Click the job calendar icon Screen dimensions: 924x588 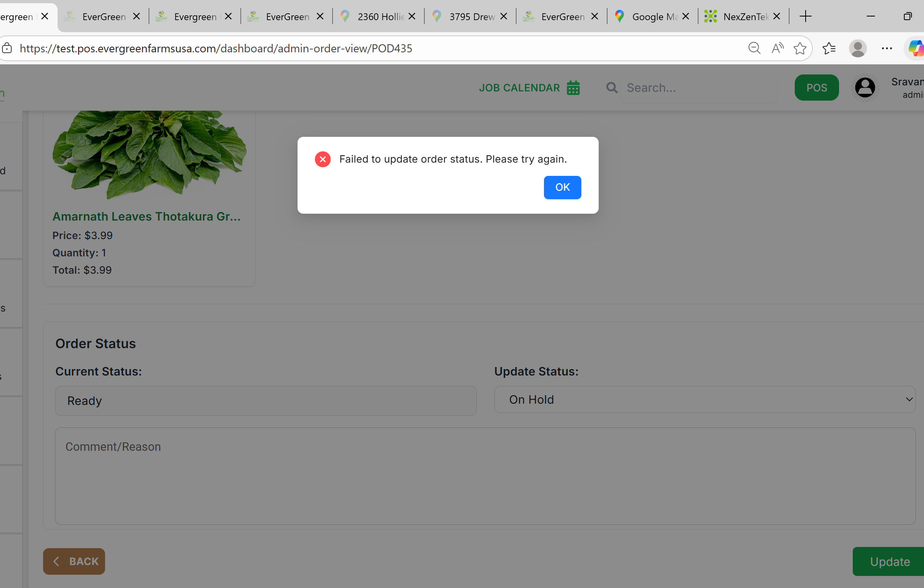pyautogui.click(x=573, y=88)
